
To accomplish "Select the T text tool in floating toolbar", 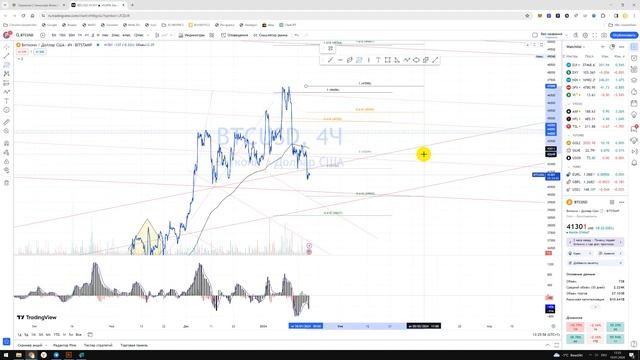I will click(378, 60).
